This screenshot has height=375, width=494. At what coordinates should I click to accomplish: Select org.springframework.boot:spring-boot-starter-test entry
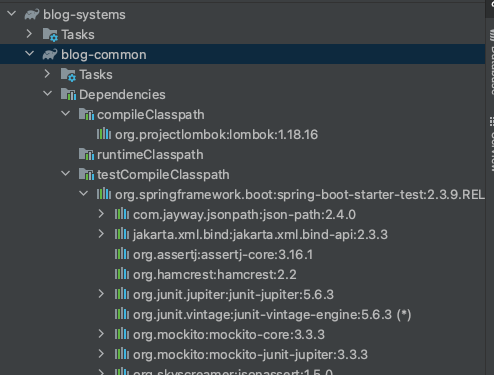(300, 195)
